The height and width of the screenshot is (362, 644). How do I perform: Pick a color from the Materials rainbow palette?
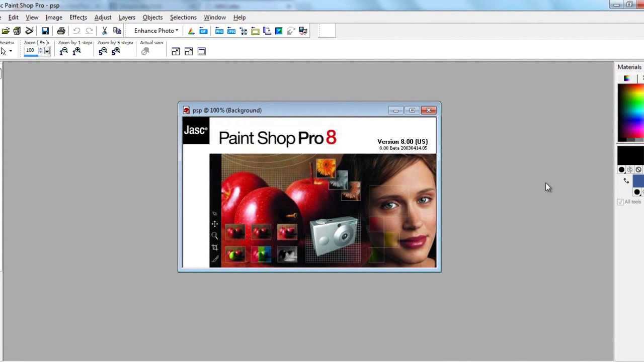pos(631,112)
